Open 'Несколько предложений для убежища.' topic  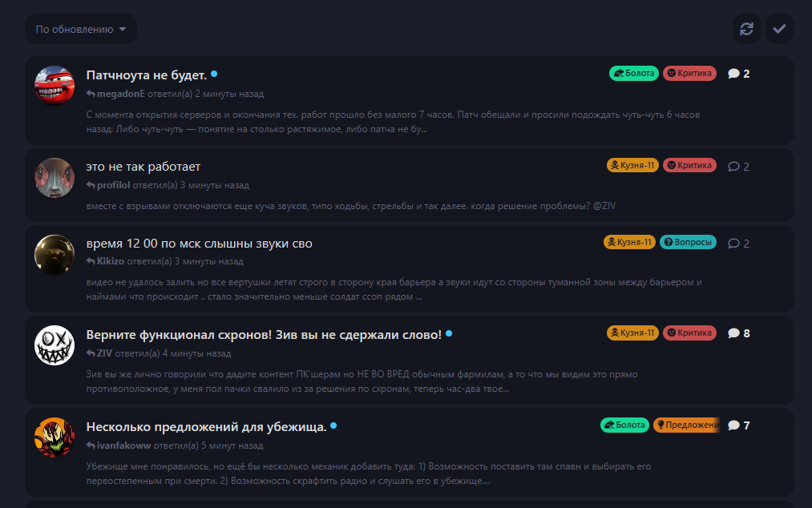tap(206, 426)
